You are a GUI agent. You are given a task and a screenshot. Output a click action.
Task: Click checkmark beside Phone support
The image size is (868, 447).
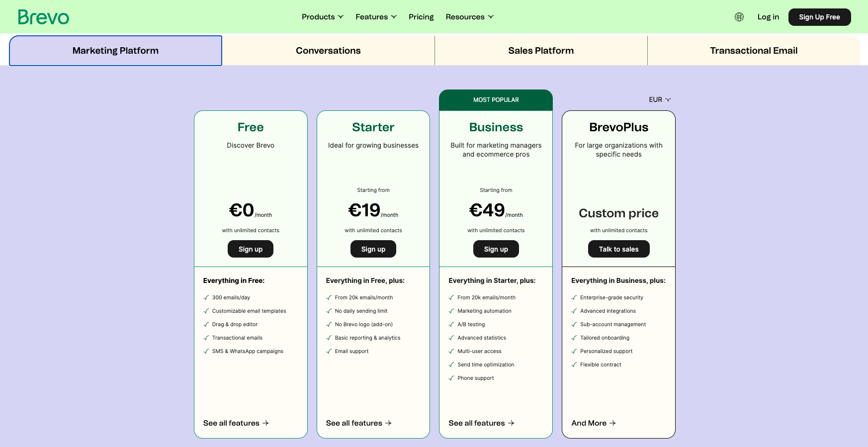451,378
